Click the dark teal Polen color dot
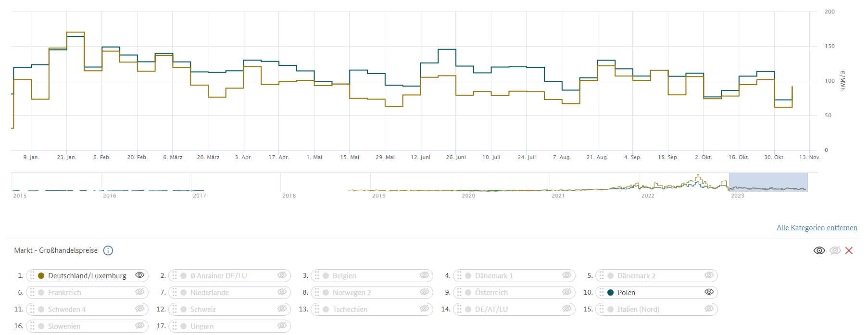 [x=611, y=292]
